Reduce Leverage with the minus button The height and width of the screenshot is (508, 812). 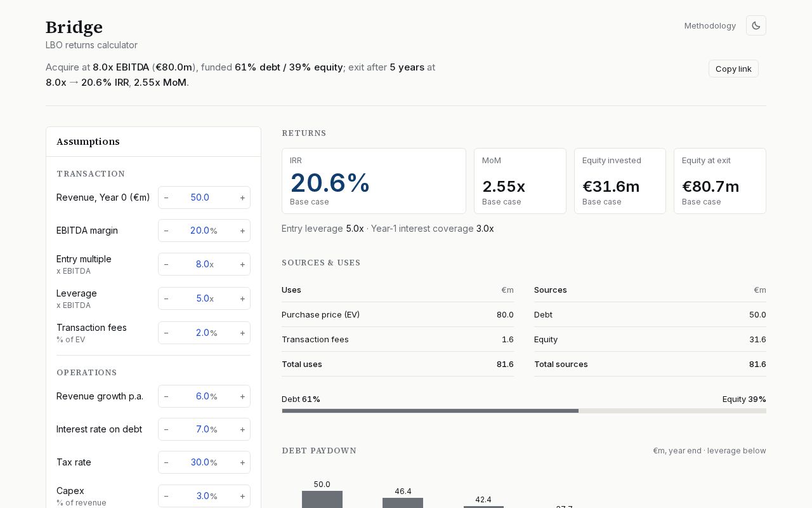coord(166,298)
